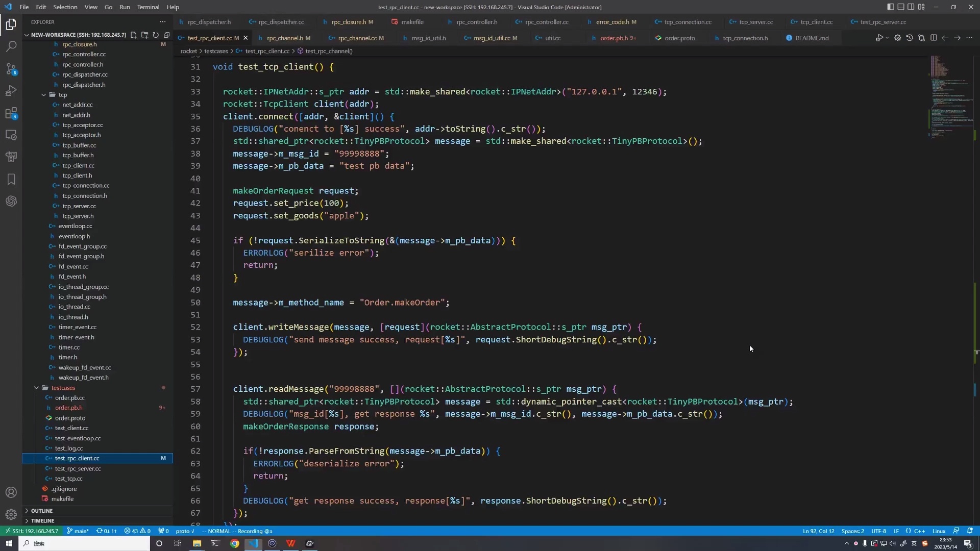The height and width of the screenshot is (551, 980).
Task: Open Source Control view showing 6 pending changes
Action: coord(11,69)
